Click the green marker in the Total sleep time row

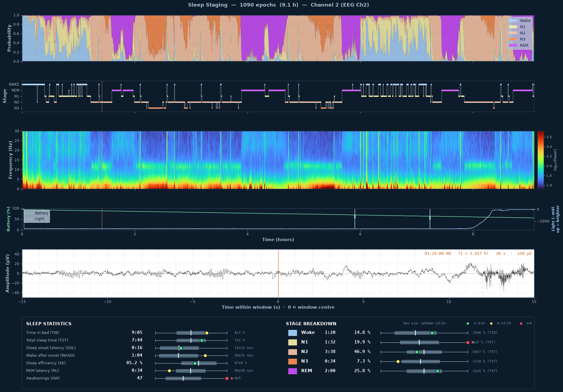pos(202,340)
